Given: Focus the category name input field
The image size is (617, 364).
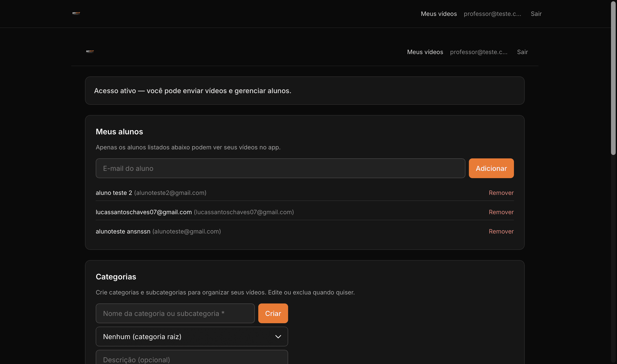Looking at the screenshot, I should pyautogui.click(x=175, y=314).
